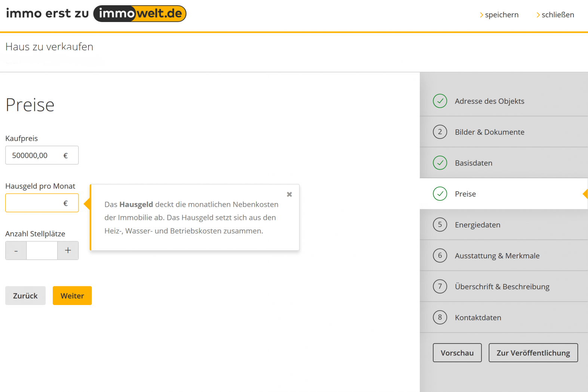The image size is (588, 392).
Task: Decrease Anzahl Stellplätze with minus button
Action: coord(16,251)
